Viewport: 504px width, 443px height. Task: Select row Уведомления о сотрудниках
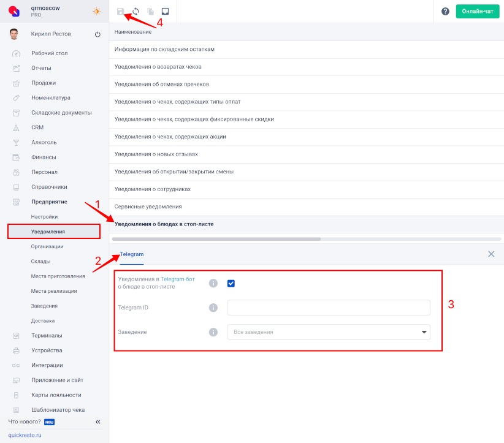(x=307, y=189)
